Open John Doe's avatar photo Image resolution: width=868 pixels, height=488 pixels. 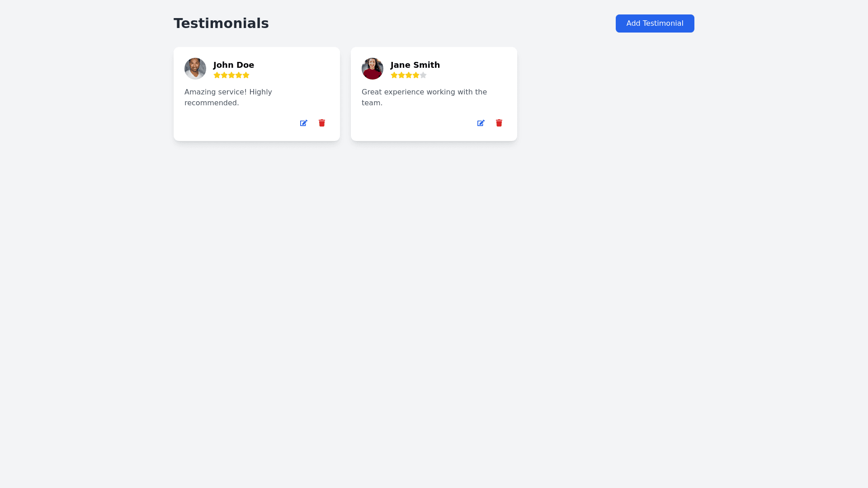pos(195,69)
